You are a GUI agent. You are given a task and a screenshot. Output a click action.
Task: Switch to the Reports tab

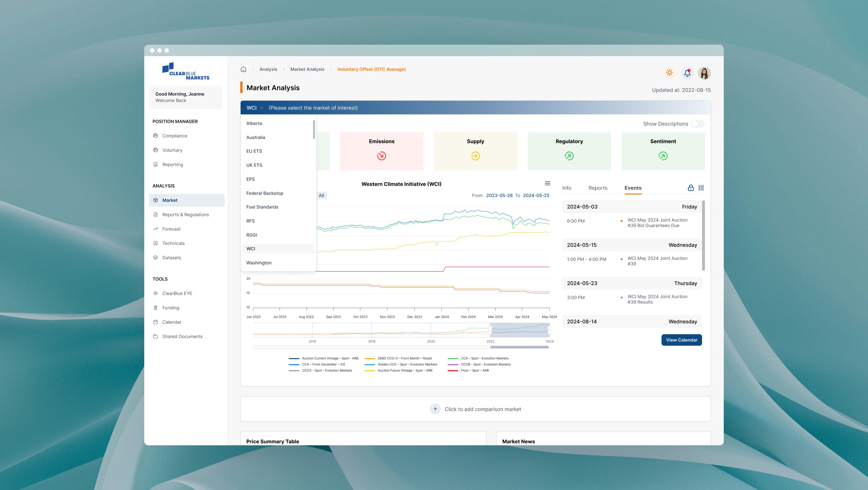pos(597,188)
